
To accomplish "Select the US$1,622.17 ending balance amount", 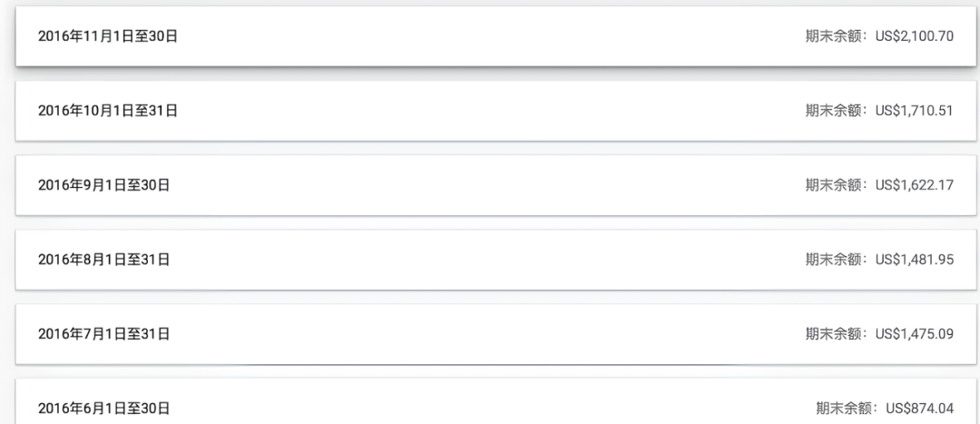I will point(914,185).
